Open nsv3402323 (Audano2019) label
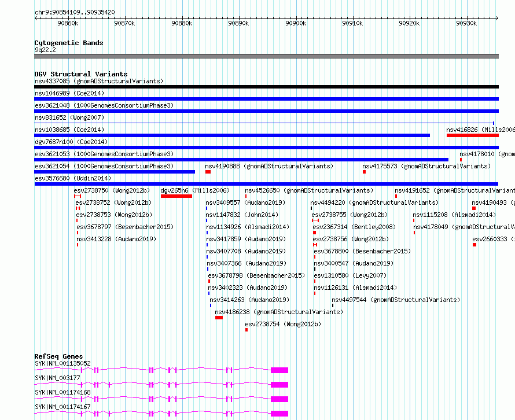The width and height of the screenshot is (515, 420). pyautogui.click(x=248, y=288)
